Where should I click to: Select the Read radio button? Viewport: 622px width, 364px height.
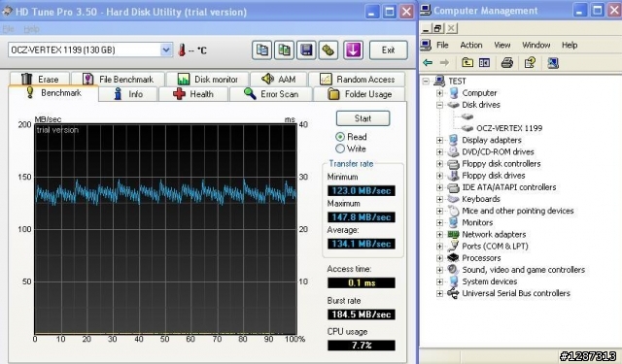[340, 137]
